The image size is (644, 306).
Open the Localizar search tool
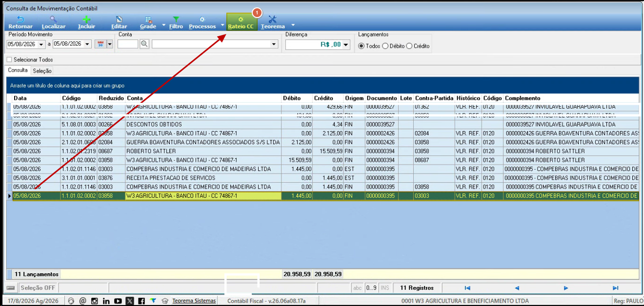pyautogui.click(x=54, y=22)
